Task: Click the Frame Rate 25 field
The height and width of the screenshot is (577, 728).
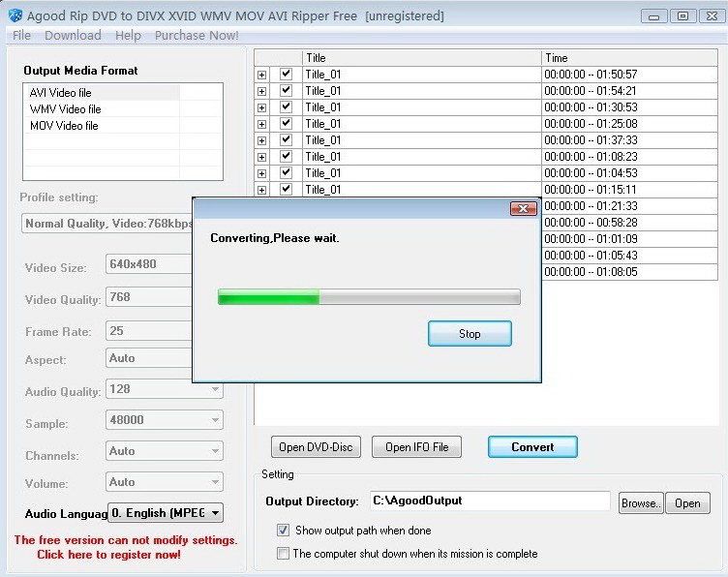Action: [x=149, y=331]
